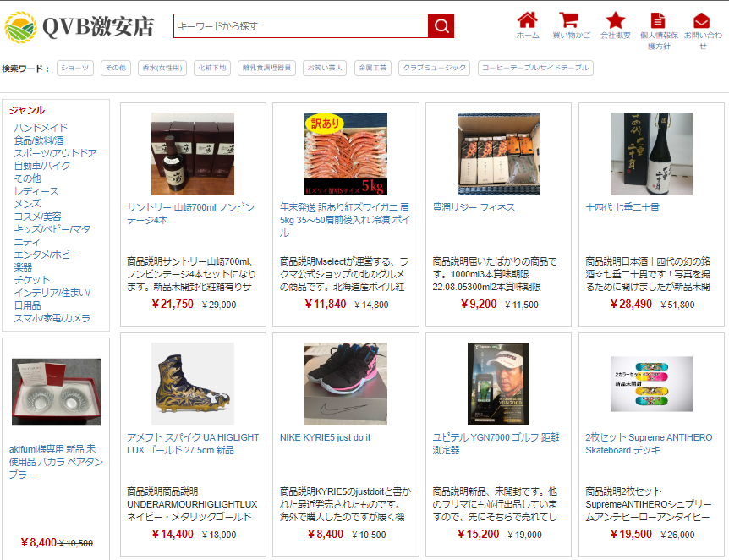Click the Supreme skateboard decks image
This screenshot has width=729, height=560.
tap(651, 384)
